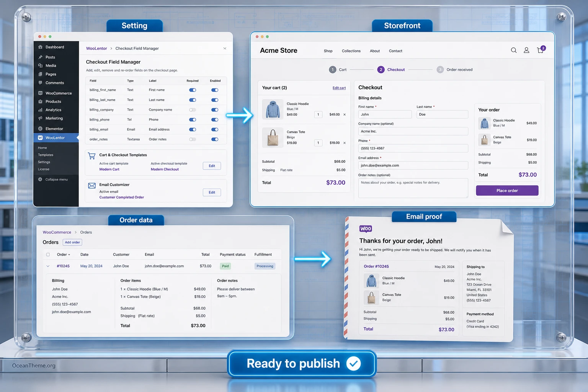This screenshot has height=392, width=588.
Task: Click the Customer Completed Order link
Action: [122, 198]
